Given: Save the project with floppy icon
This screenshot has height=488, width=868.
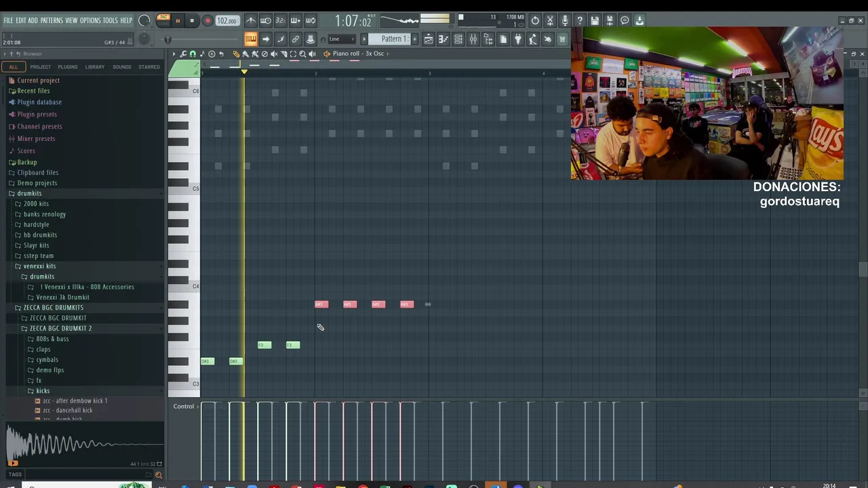Looking at the screenshot, I should click(x=595, y=20).
